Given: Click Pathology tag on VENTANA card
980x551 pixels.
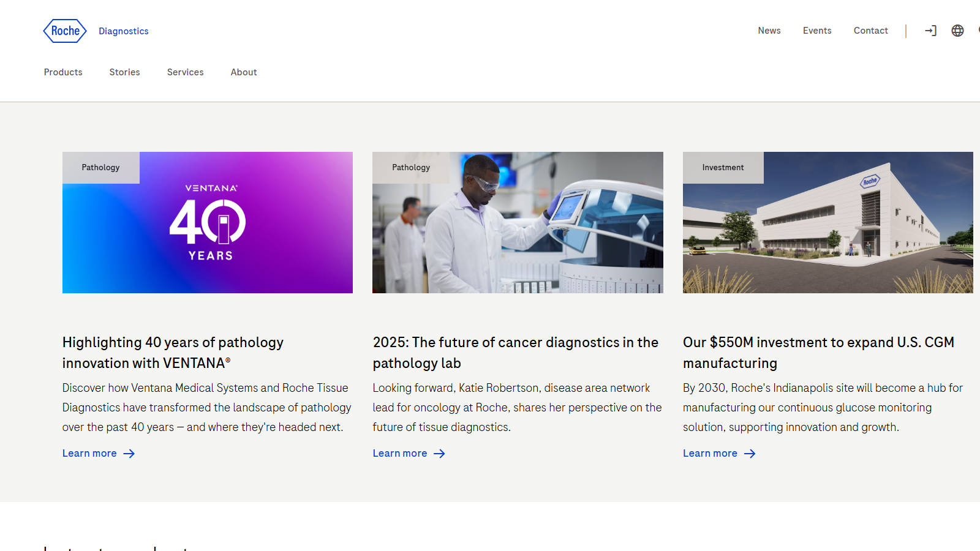Looking at the screenshot, I should point(101,168).
